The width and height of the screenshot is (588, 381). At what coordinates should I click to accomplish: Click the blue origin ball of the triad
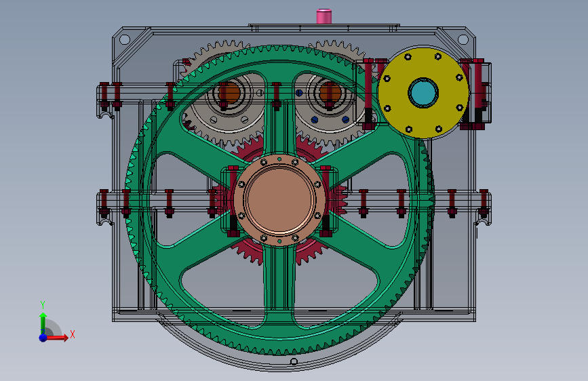(x=43, y=338)
